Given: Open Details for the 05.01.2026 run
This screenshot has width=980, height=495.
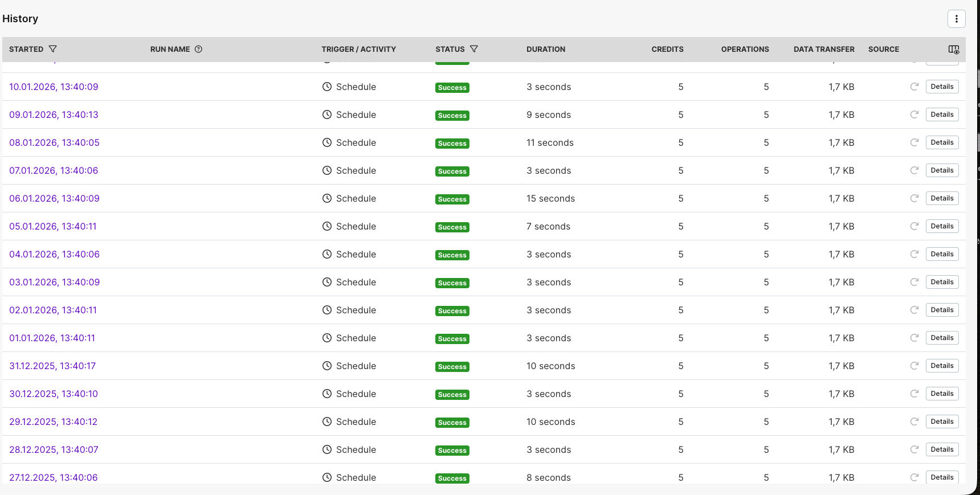Looking at the screenshot, I should pos(942,226).
